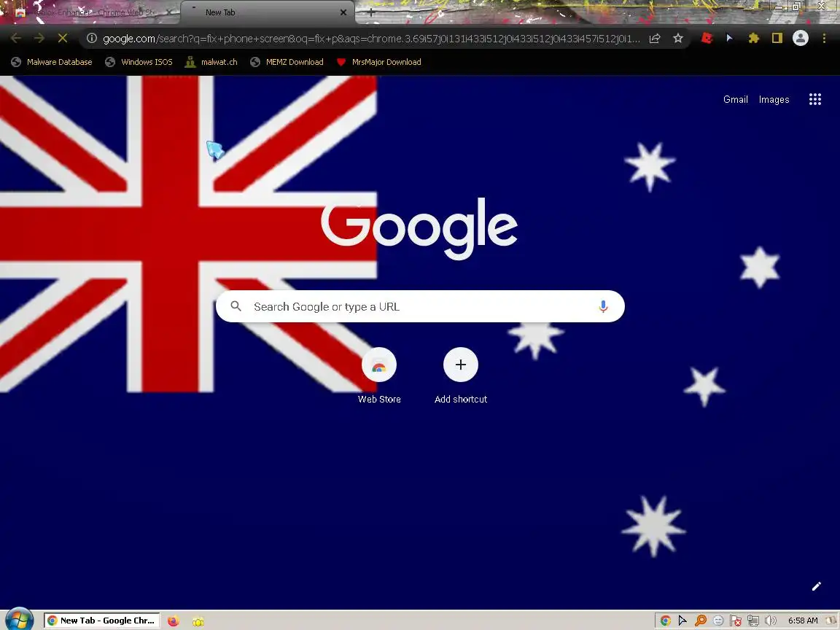Open the Windows Start menu
The width and height of the screenshot is (840, 630).
click(19, 621)
